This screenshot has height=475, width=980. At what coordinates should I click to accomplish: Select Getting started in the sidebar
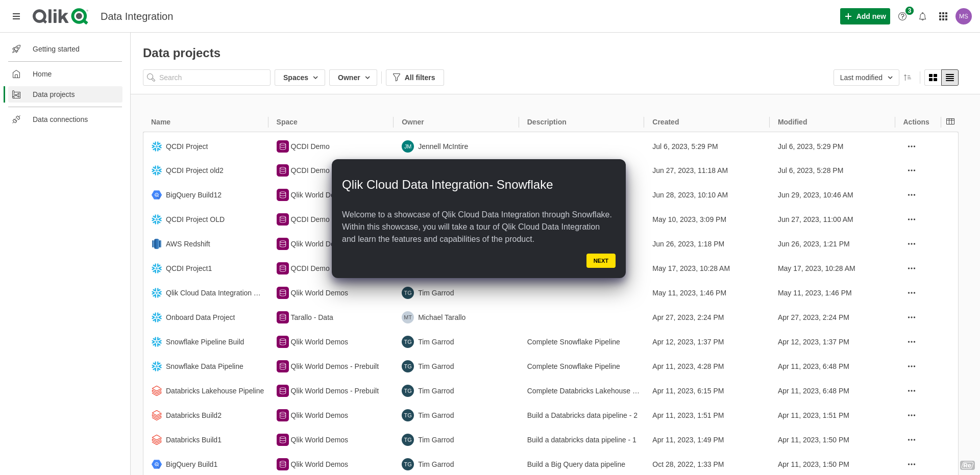pos(56,48)
